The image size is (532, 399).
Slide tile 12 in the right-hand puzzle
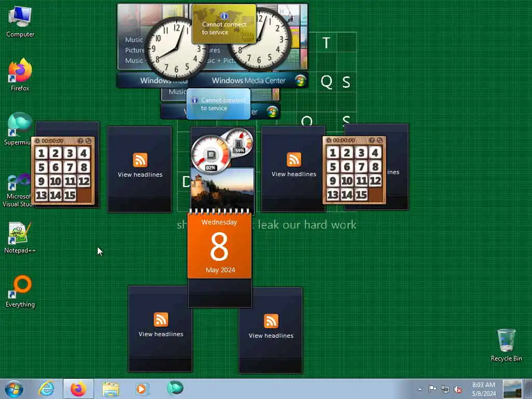coord(375,181)
